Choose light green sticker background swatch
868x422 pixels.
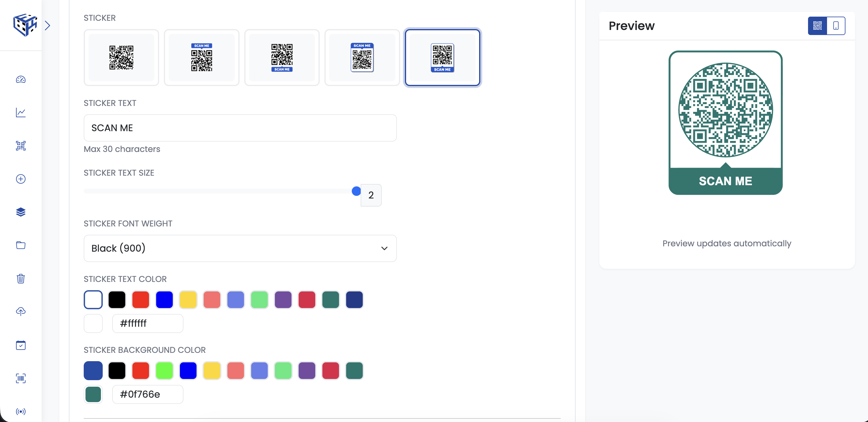tap(283, 371)
